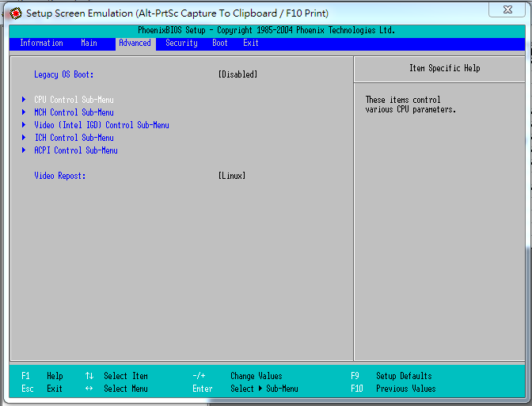
Task: Expand arrow beside ICH Control Sub-Menu
Action: click(24, 138)
